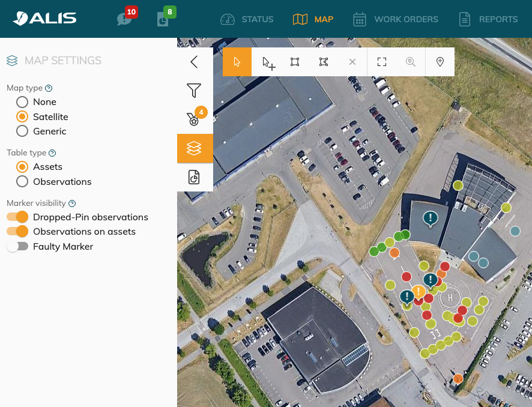Open the reports notification icon with 8 badge
The image size is (532, 407).
click(x=163, y=19)
